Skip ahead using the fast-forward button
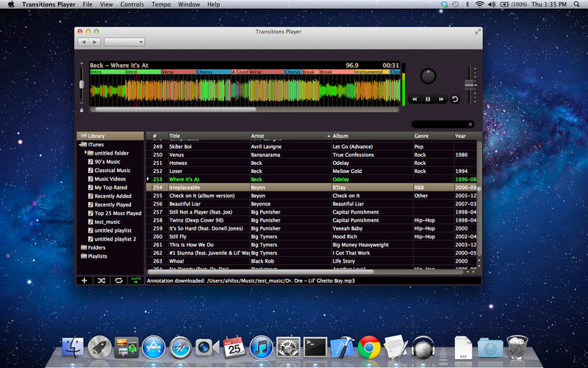The width and height of the screenshot is (588, 368). pyautogui.click(x=441, y=99)
